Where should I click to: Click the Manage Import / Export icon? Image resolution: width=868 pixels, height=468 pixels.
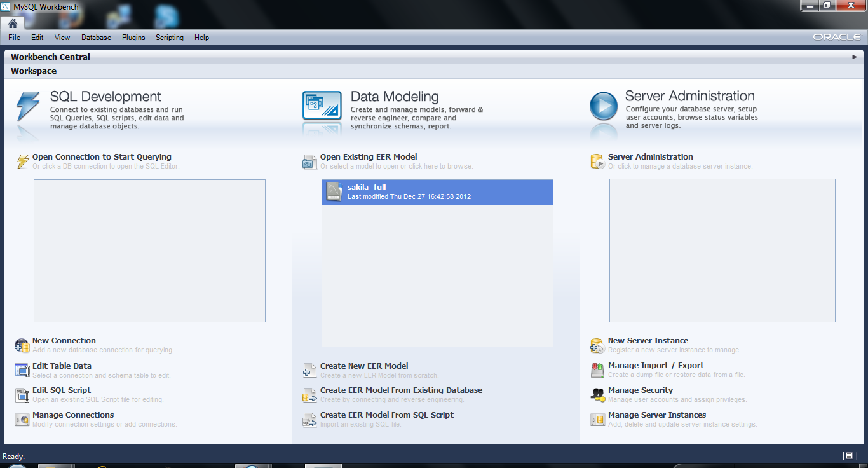597,370
